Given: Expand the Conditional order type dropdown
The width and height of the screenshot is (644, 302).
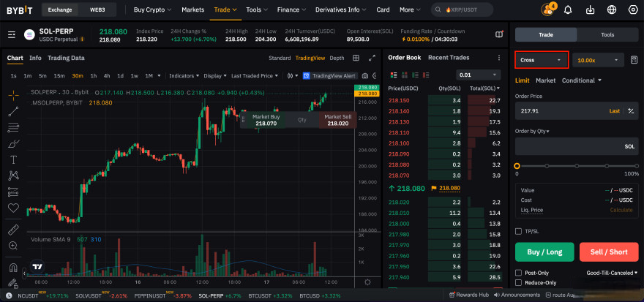Looking at the screenshot, I should click(x=582, y=80).
